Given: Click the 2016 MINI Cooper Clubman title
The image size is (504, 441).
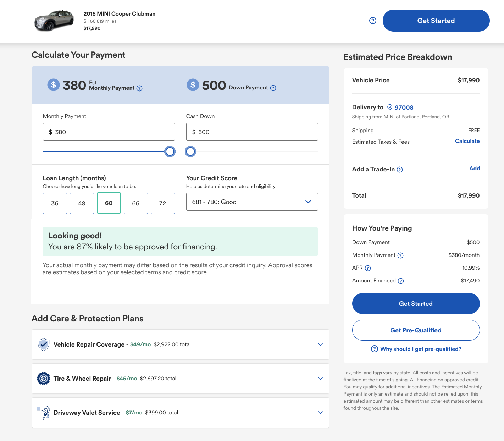Looking at the screenshot, I should [x=120, y=14].
